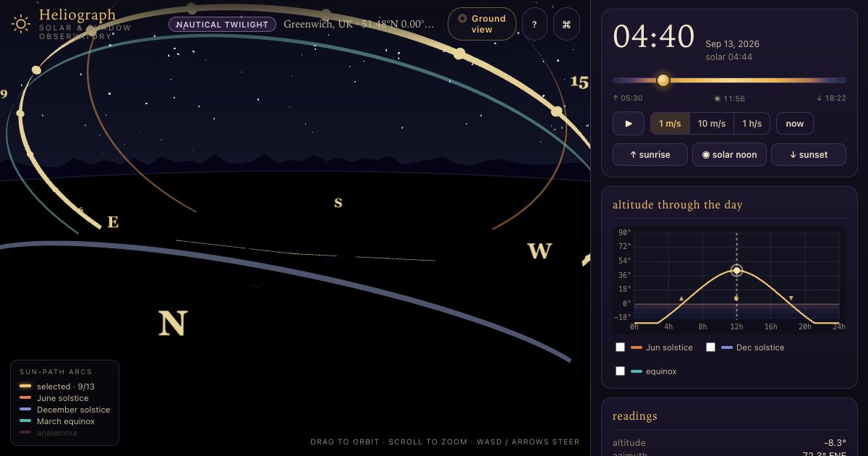Click the solar 04:44 label
The width and height of the screenshot is (868, 456).
(729, 56)
